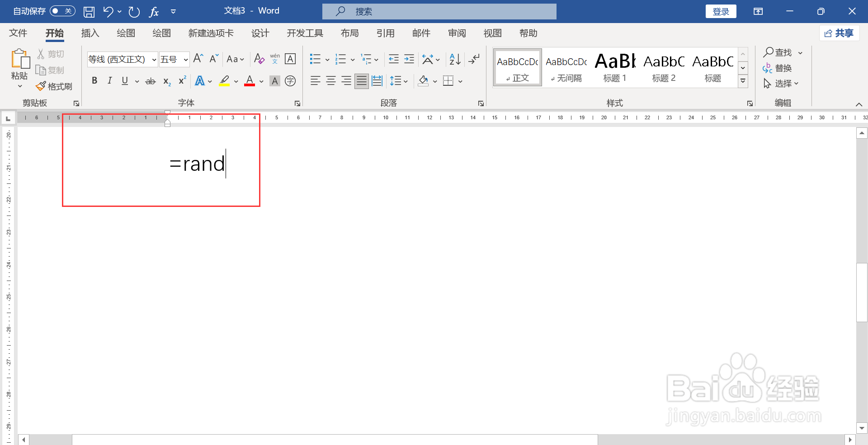Viewport: 868px width, 445px height.
Task: Toggle subscript formatting
Action: pos(167,81)
